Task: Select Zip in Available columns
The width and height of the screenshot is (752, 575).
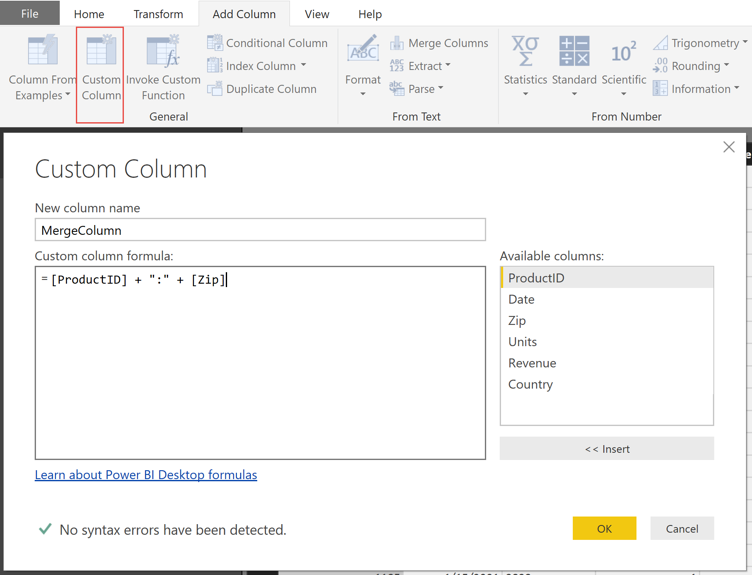Action: pos(607,320)
